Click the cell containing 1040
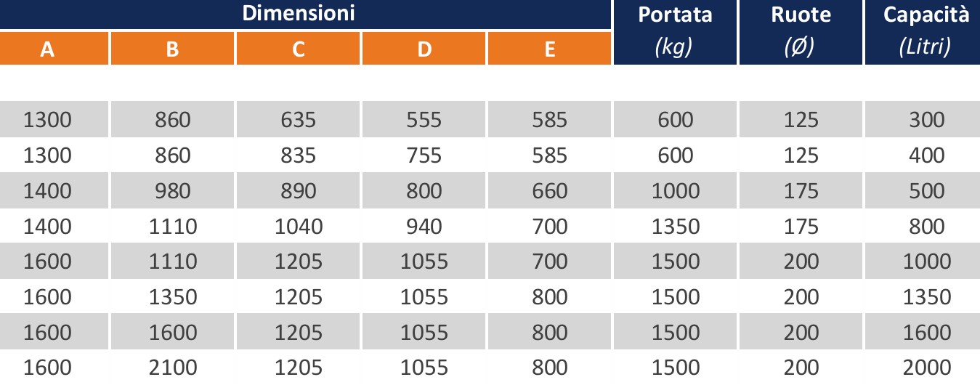 [299, 226]
